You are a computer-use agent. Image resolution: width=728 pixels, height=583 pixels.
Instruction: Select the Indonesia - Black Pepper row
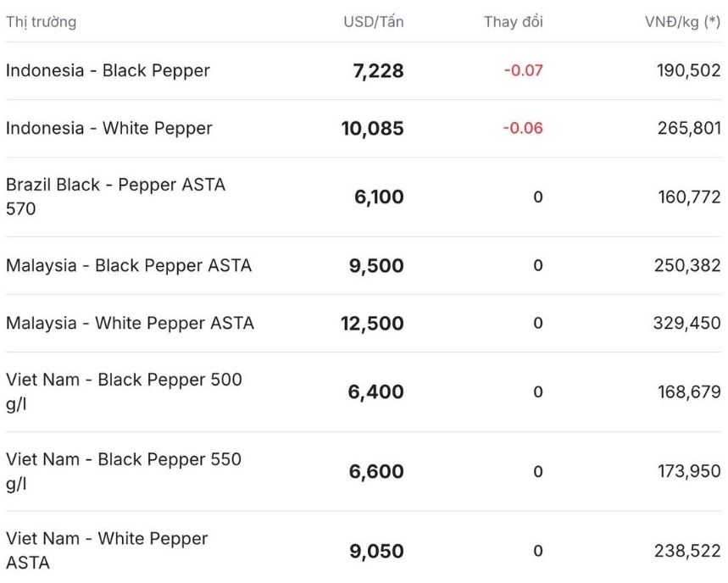108,70
